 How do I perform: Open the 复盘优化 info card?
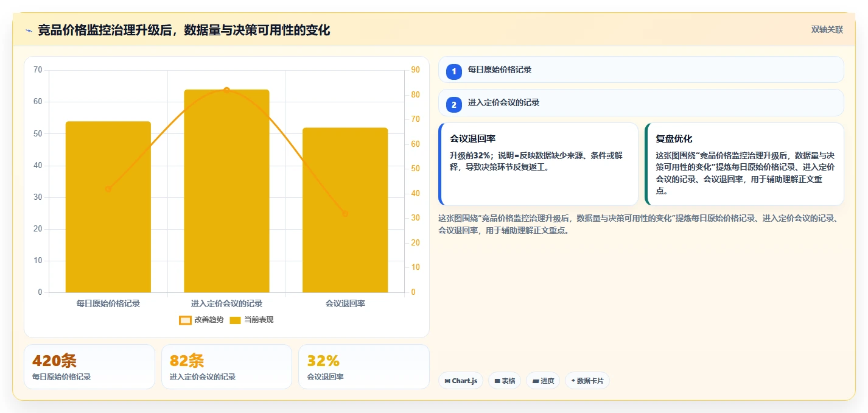(744, 164)
